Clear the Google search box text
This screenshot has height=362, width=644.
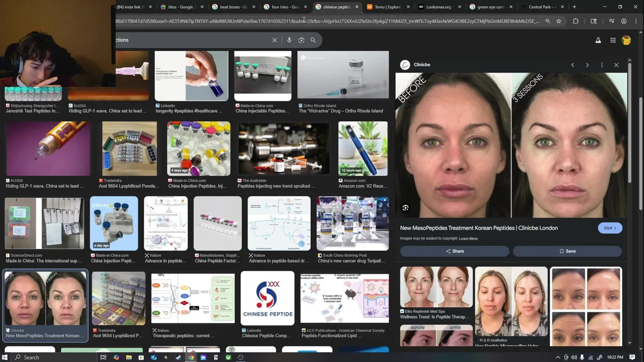(274, 40)
